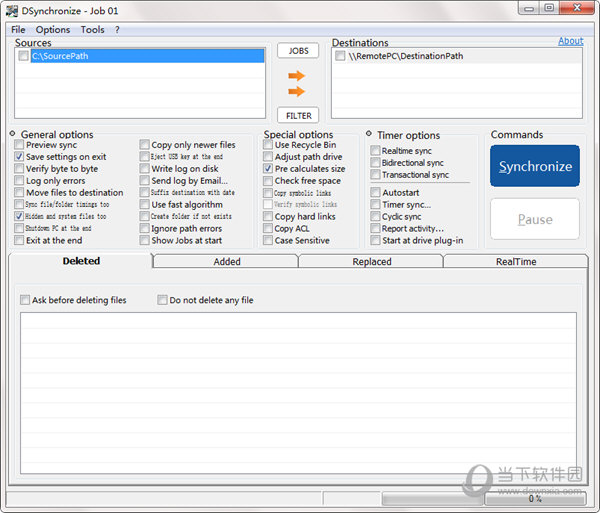Check Log only errors option
Viewport: 600px width, 513px height.
click(19, 181)
